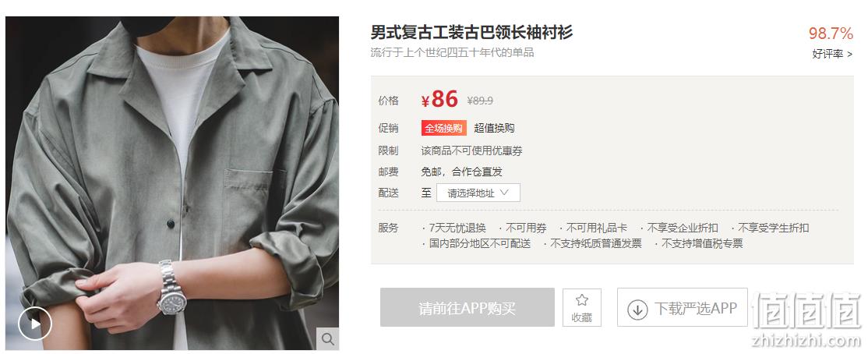
Task: Click the star icon above 收藏
Action: pyautogui.click(x=582, y=301)
